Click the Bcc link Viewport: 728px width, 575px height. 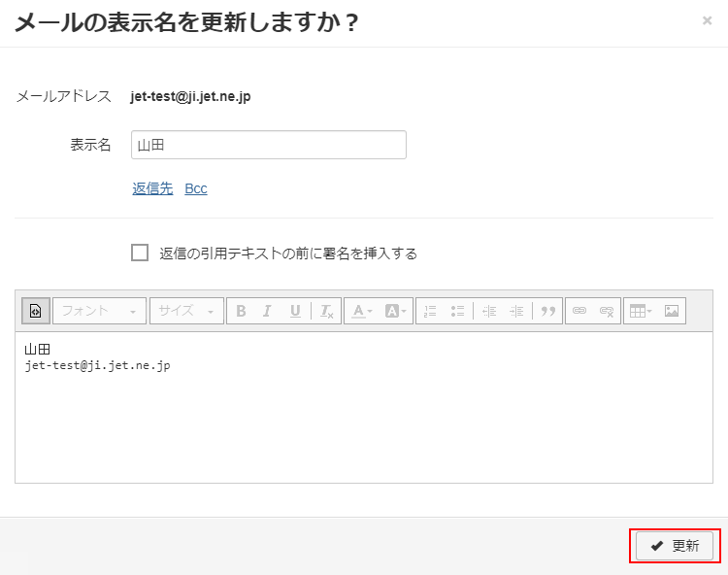(196, 188)
